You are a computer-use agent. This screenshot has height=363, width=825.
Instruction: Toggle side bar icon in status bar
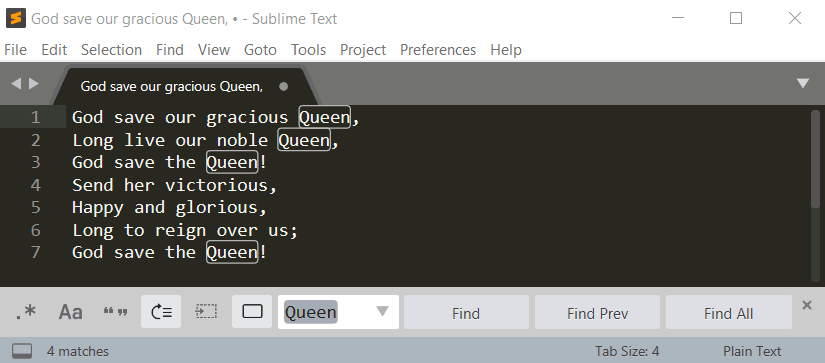pos(22,351)
